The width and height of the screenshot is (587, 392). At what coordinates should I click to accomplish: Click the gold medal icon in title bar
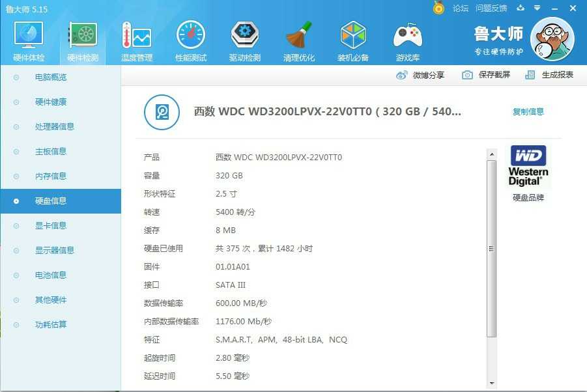438,7
